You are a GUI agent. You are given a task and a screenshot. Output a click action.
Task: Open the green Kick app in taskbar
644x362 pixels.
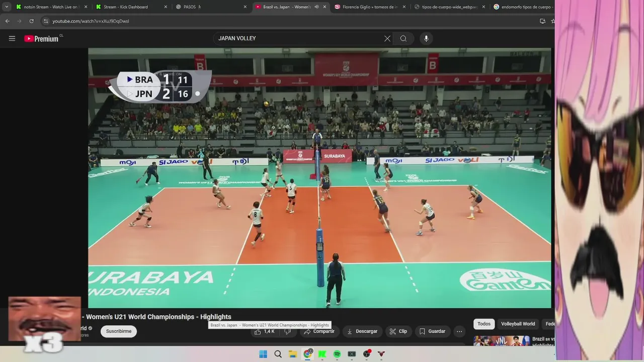coord(323,354)
